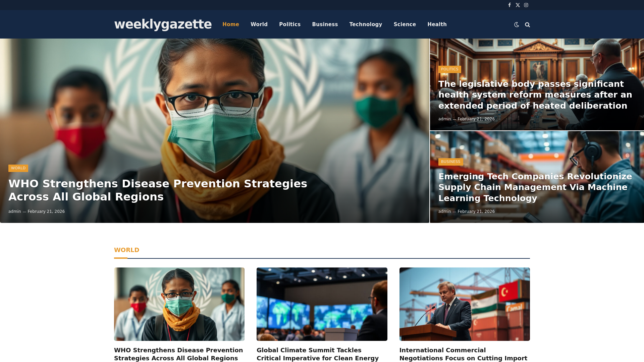
Task: Open the Business nav link
Action: pyautogui.click(x=325, y=24)
